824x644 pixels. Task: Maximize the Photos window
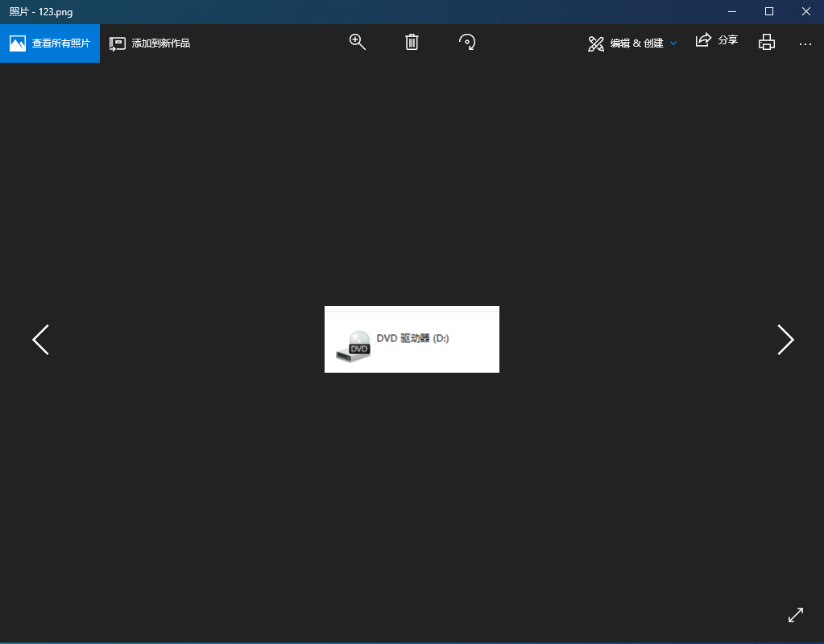pyautogui.click(x=768, y=11)
